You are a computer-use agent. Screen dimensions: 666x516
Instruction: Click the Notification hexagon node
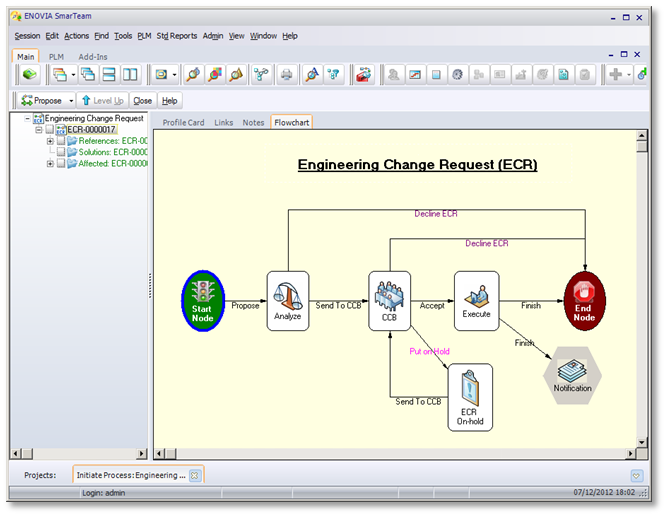(x=572, y=373)
